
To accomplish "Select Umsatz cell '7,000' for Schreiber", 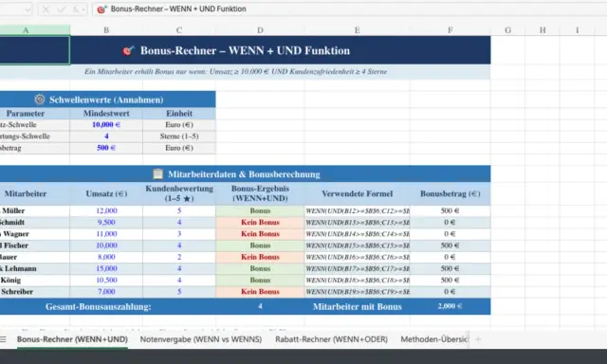I will pyautogui.click(x=106, y=292).
